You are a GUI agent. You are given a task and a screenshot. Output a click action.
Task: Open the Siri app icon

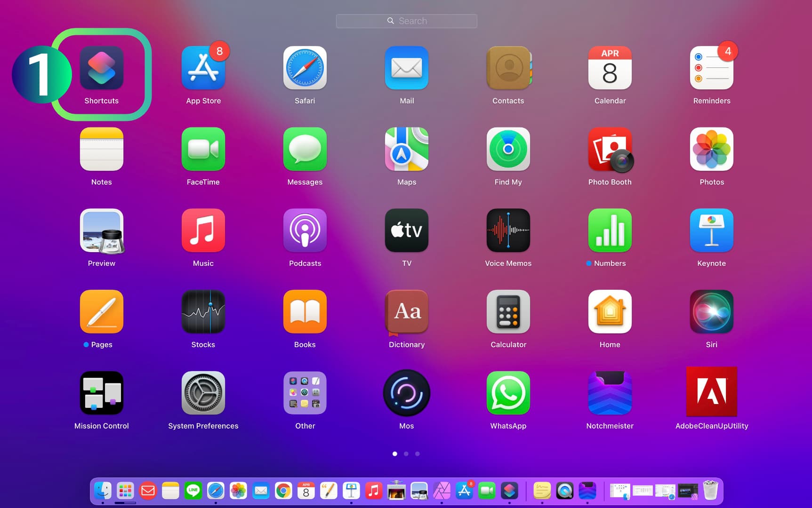click(x=711, y=312)
